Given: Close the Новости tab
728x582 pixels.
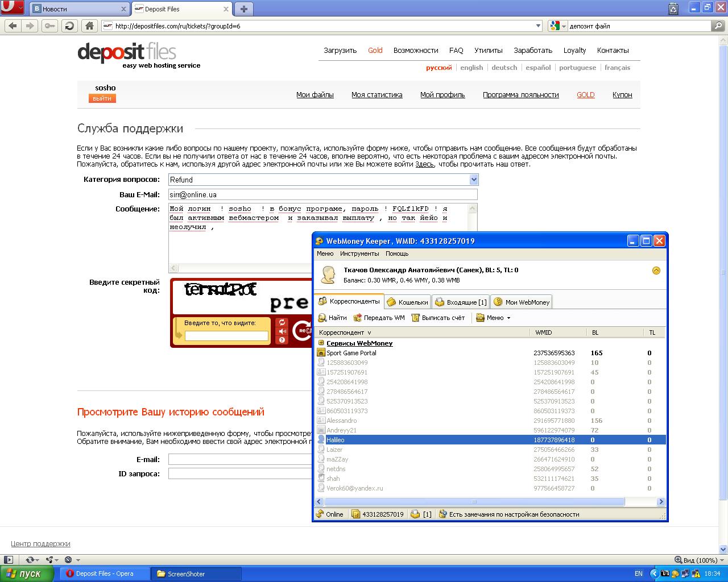Looking at the screenshot, I should [x=123, y=9].
